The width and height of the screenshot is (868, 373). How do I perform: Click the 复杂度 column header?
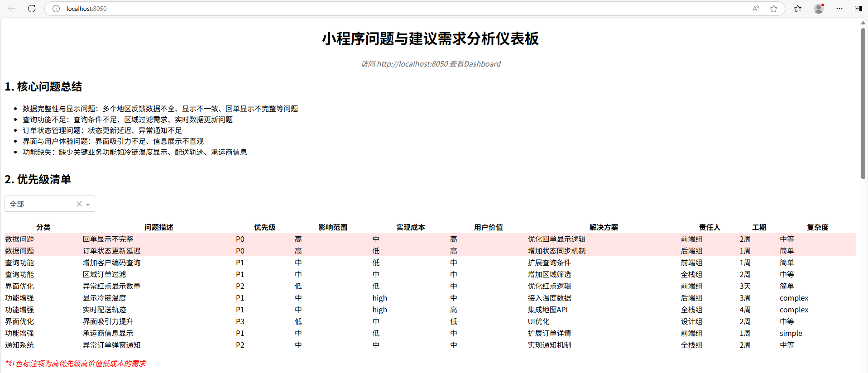818,227
